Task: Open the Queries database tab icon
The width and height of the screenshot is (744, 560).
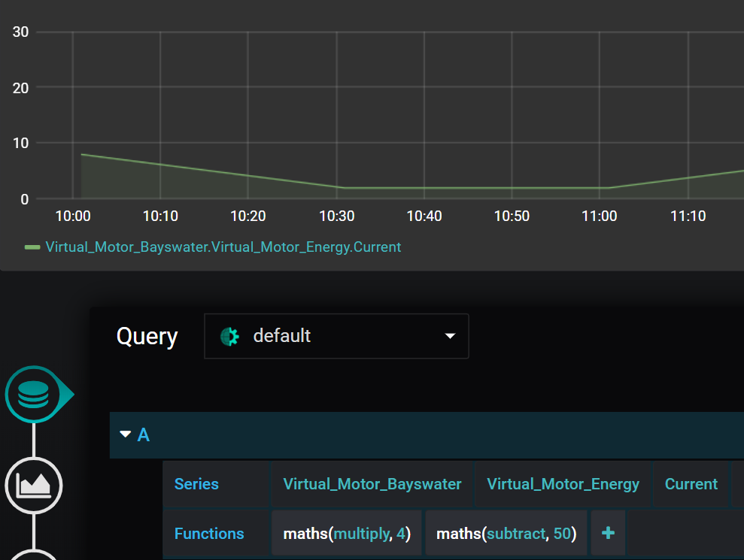Action: [x=33, y=394]
